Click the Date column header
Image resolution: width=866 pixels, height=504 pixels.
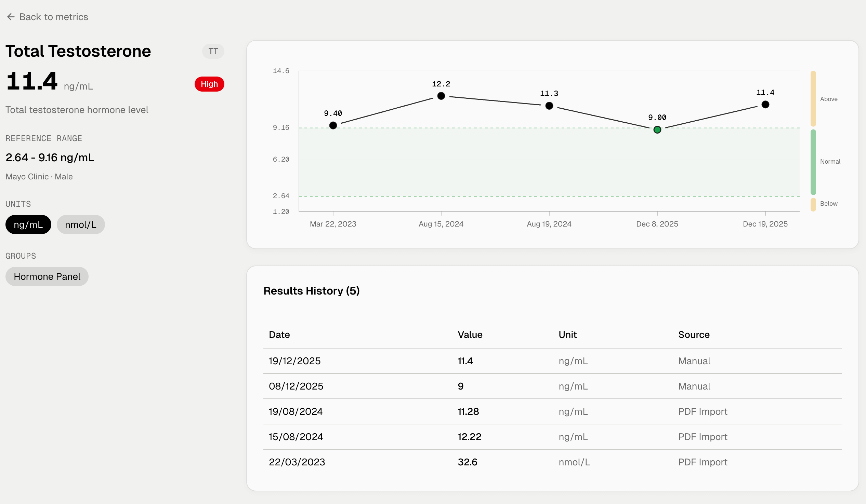tap(279, 335)
